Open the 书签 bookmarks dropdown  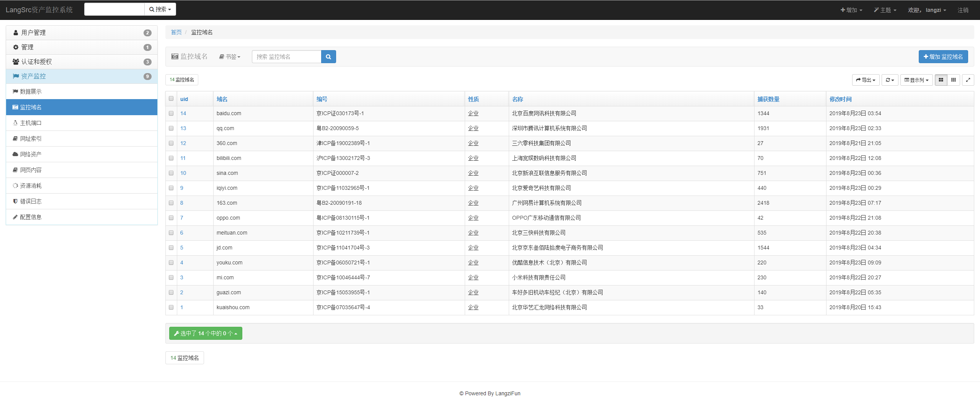click(x=230, y=57)
